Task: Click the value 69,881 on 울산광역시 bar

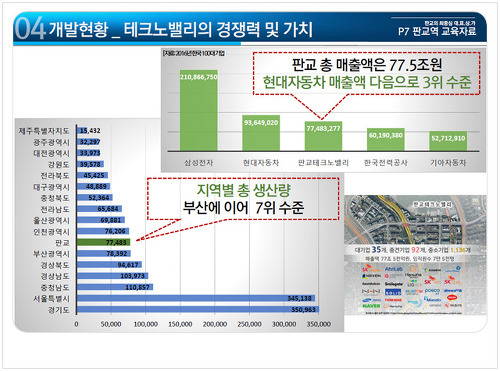Action: click(111, 220)
